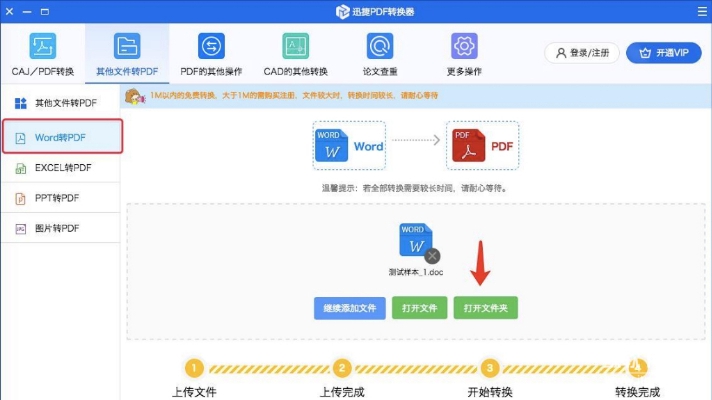Select the 其他文件转PDF toolbar icon
Image resolution: width=712 pixels, height=400 pixels.
coord(127,46)
